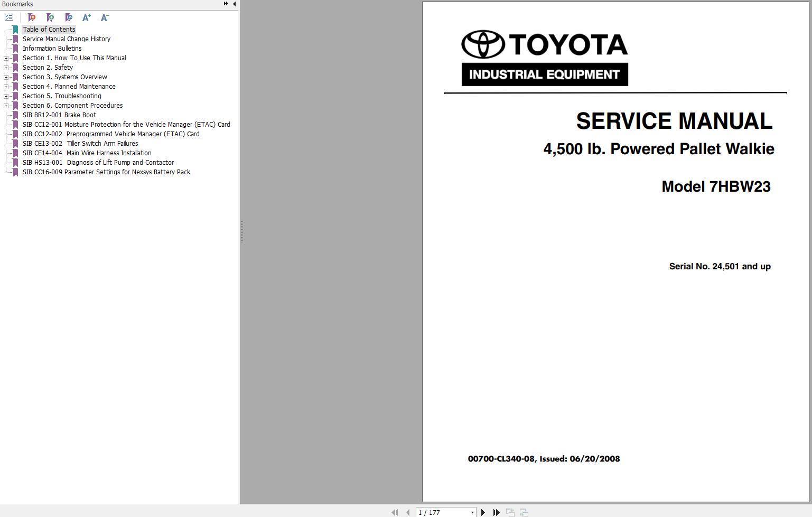Expand Section 4. Planned Maintenance node

[6, 87]
